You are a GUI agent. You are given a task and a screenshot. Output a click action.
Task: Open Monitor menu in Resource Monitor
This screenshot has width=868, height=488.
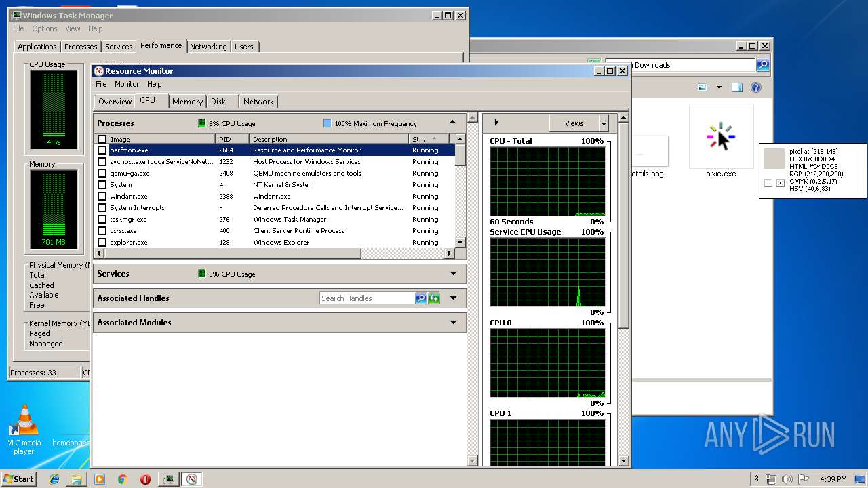127,84
